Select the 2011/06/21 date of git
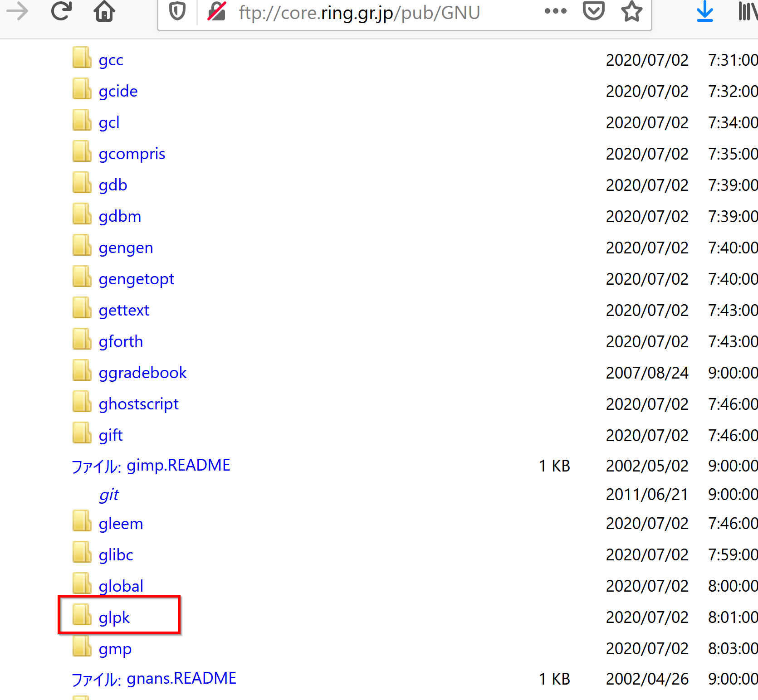This screenshot has height=700, width=758. point(647,495)
